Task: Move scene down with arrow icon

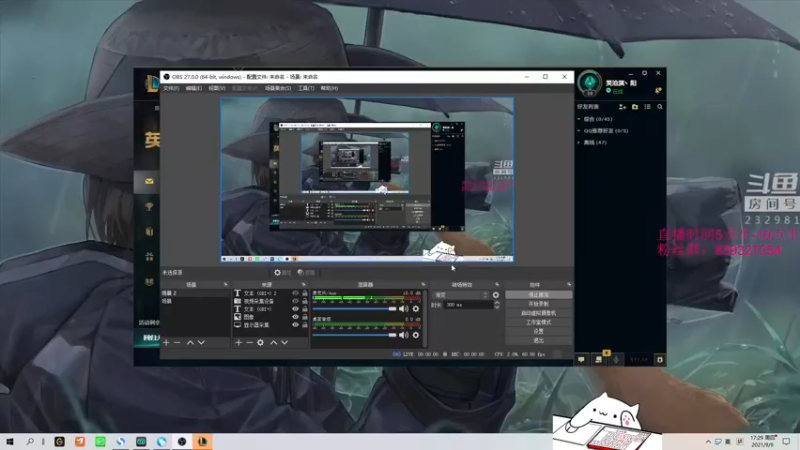Action: [x=201, y=343]
